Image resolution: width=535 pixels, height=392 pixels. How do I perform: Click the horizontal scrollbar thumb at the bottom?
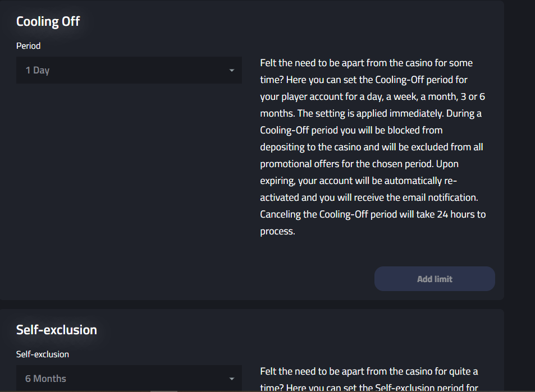pos(164,390)
